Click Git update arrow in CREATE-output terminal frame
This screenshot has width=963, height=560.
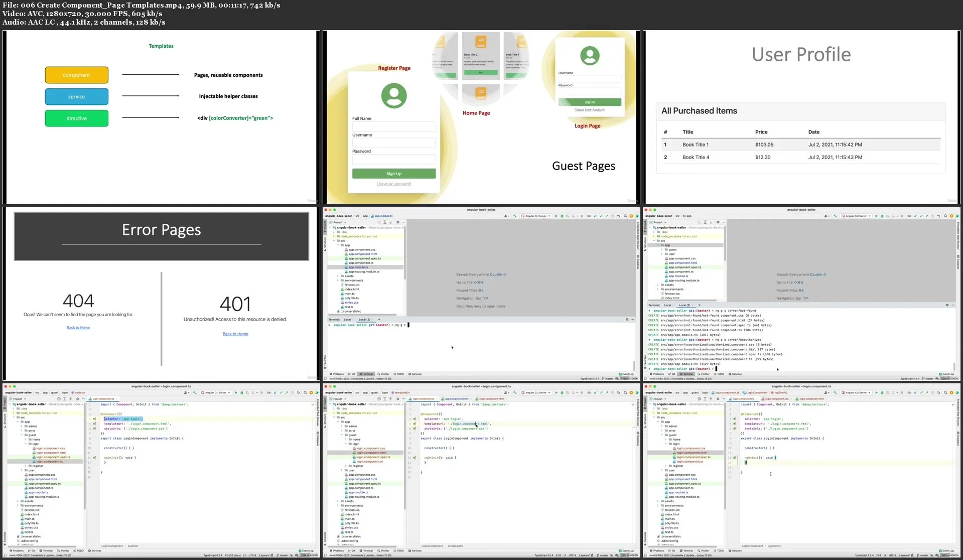[915, 216]
